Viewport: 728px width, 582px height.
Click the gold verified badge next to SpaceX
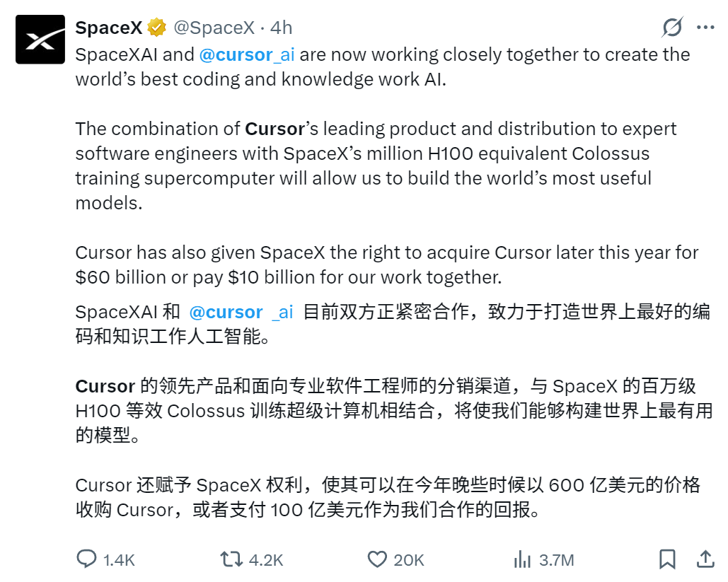click(x=156, y=28)
